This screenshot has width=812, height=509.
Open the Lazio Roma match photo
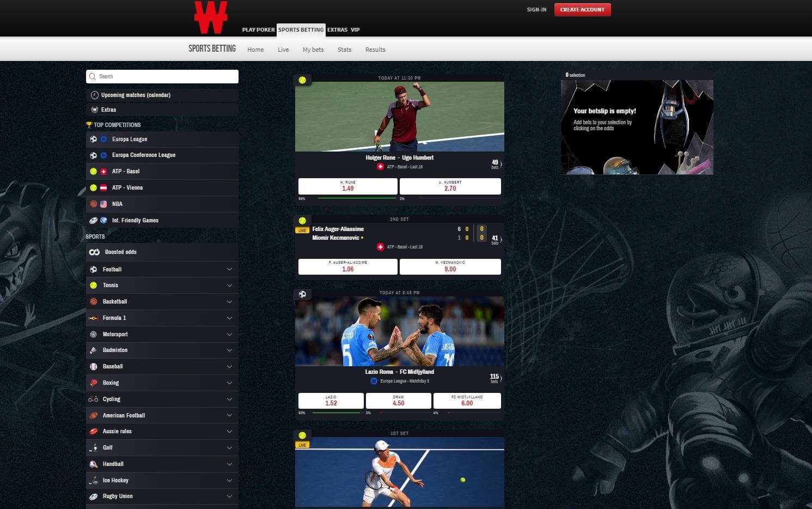click(x=399, y=331)
